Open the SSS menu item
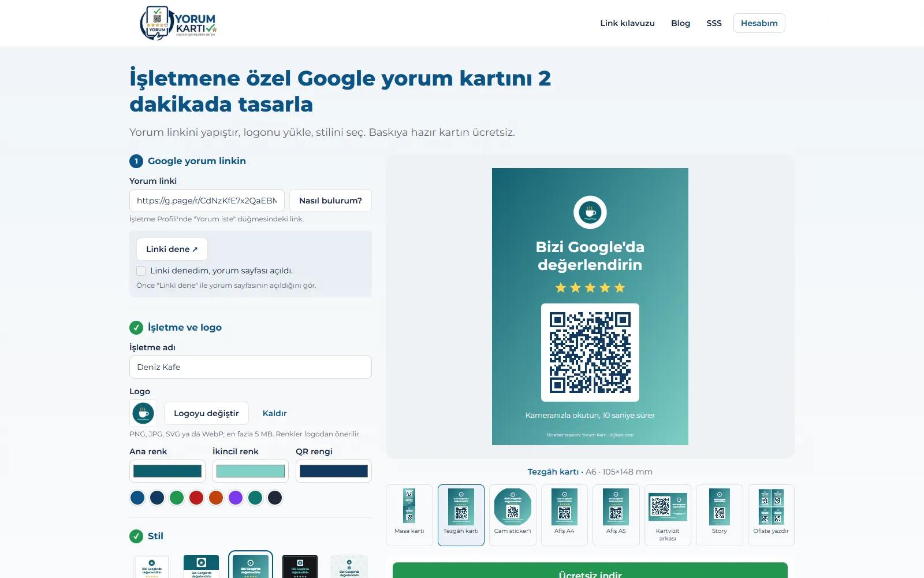Viewport: 924px width, 578px height. tap(714, 23)
